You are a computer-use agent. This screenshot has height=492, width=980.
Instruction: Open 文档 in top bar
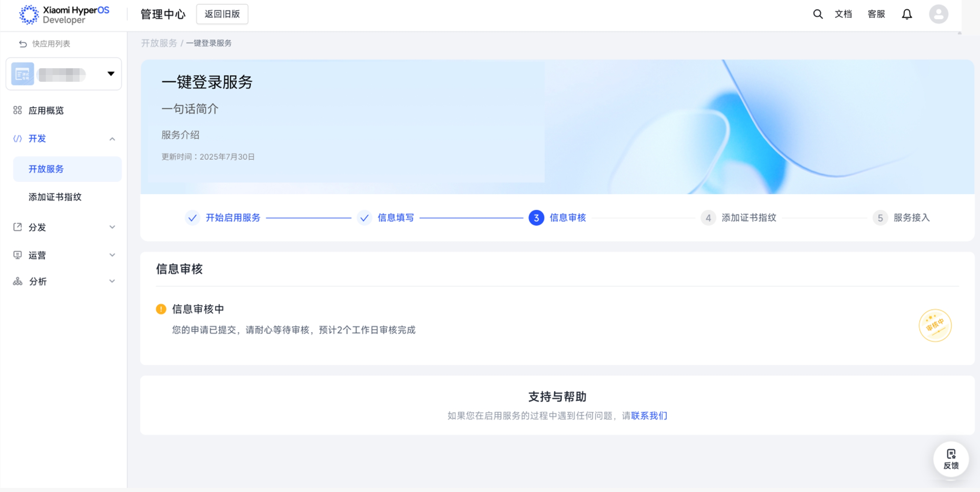click(x=843, y=14)
